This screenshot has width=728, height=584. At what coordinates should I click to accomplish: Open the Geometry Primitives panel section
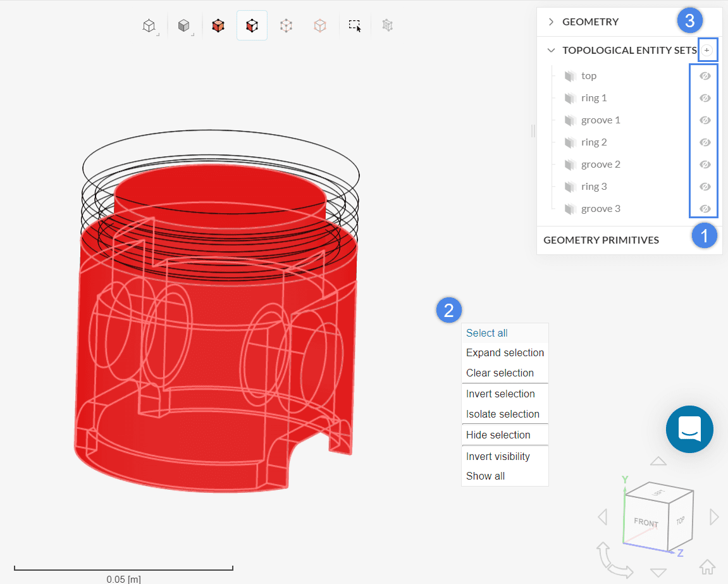pyautogui.click(x=601, y=240)
